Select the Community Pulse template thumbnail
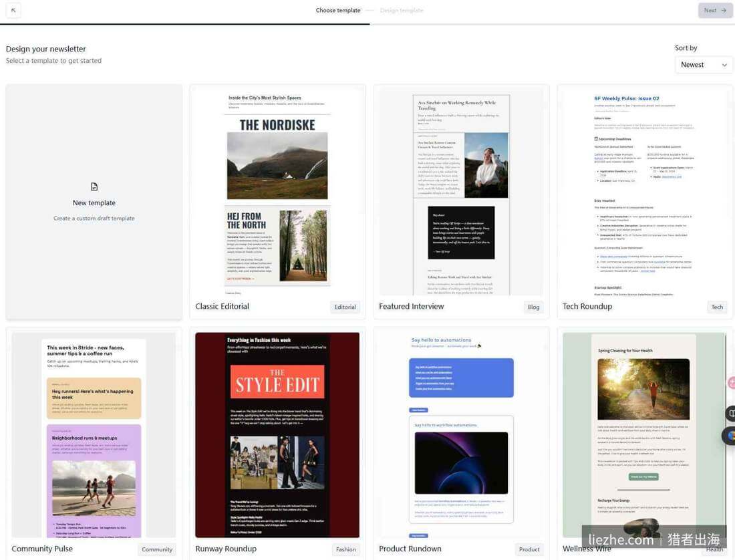The height and width of the screenshot is (560, 735). (x=94, y=435)
